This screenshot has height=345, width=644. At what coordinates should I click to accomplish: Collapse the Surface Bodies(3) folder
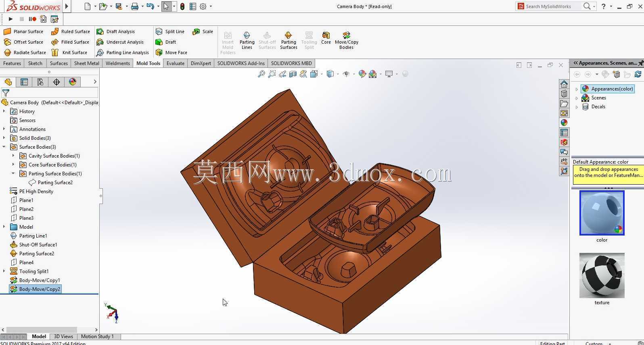click(4, 147)
